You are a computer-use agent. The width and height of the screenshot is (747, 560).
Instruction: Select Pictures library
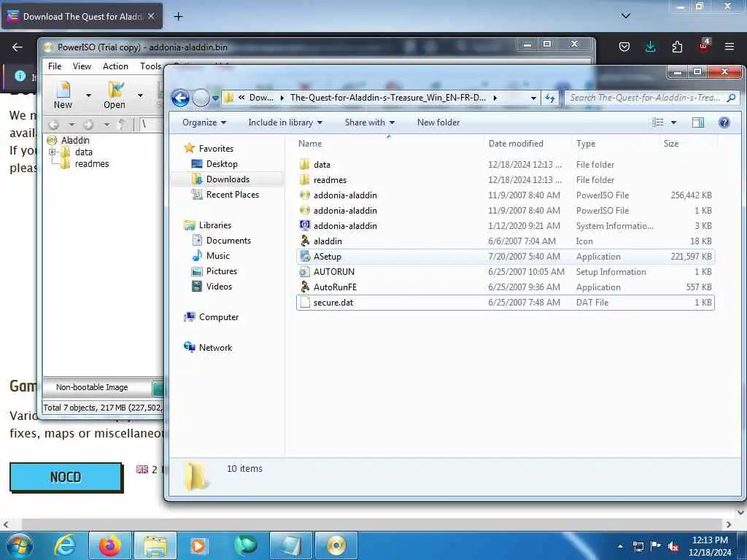(214, 271)
